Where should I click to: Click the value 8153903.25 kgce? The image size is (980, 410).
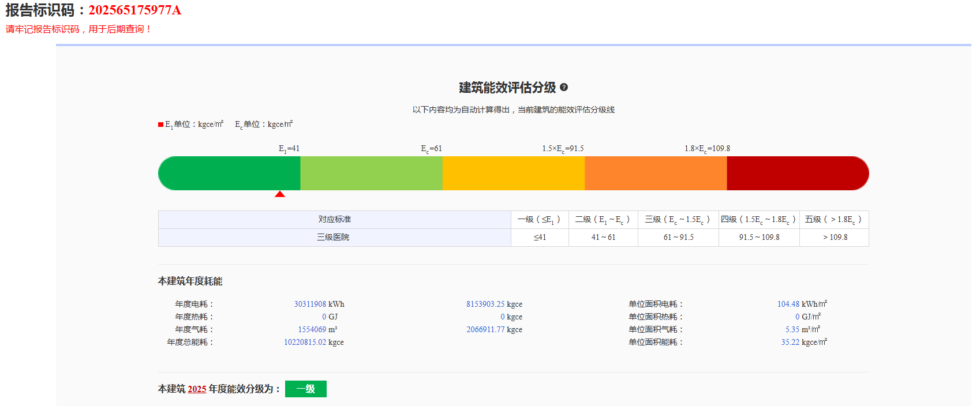tap(495, 304)
